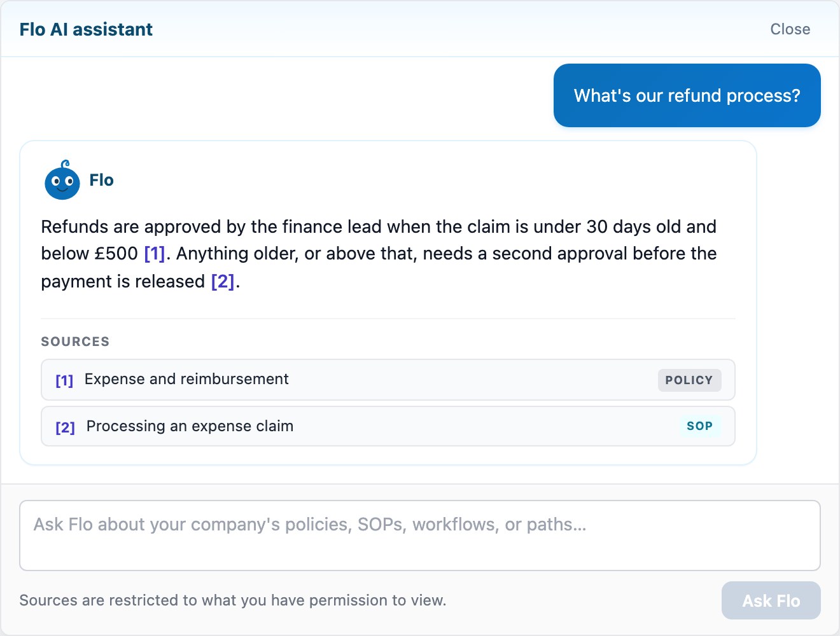
Task: Click the Ask Flo submit button
Action: [771, 600]
